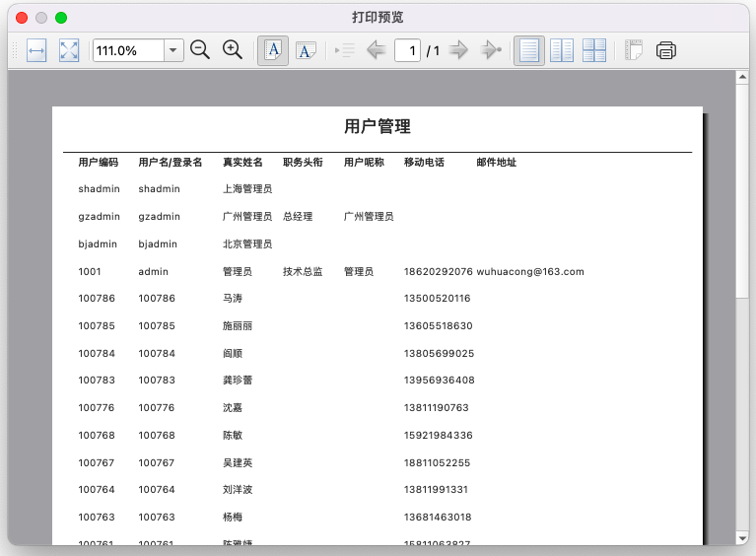The width and height of the screenshot is (756, 556).
Task: Go to the next page arrow
Action: tap(458, 50)
